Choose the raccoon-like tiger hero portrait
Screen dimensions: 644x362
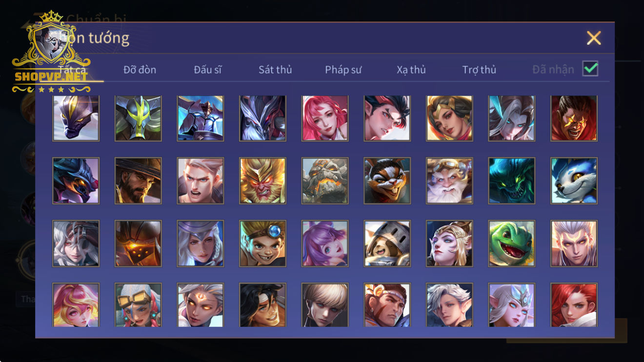(x=387, y=181)
